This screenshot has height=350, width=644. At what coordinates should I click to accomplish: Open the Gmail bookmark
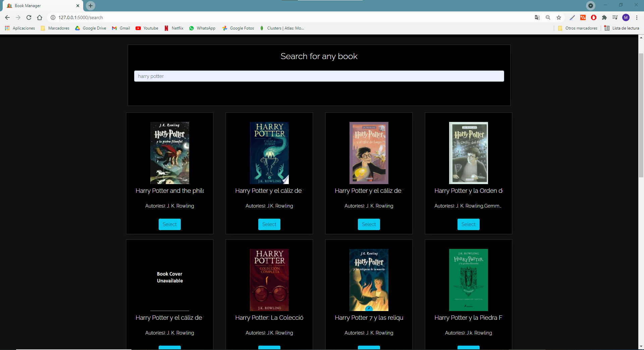point(121,28)
